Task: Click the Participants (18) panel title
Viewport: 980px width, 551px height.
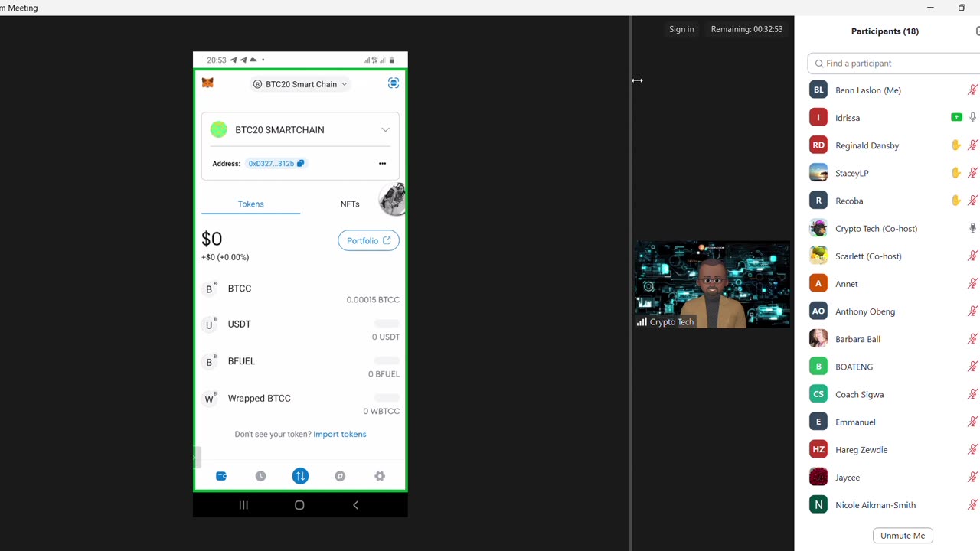Action: 885,31
